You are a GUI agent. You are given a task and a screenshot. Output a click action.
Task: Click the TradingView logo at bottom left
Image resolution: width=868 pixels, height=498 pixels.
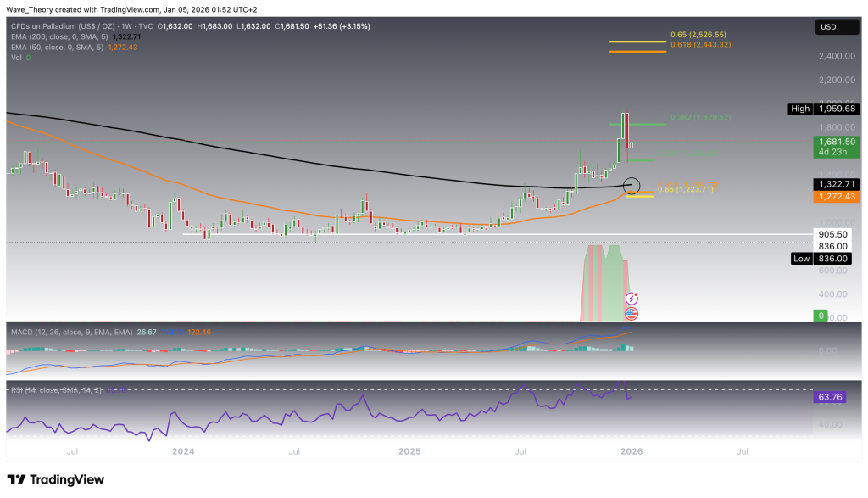pyautogui.click(x=56, y=479)
